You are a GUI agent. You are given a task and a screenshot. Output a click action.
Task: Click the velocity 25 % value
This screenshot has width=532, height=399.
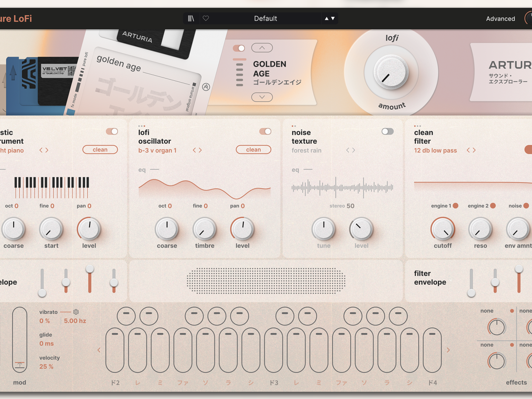(46, 367)
